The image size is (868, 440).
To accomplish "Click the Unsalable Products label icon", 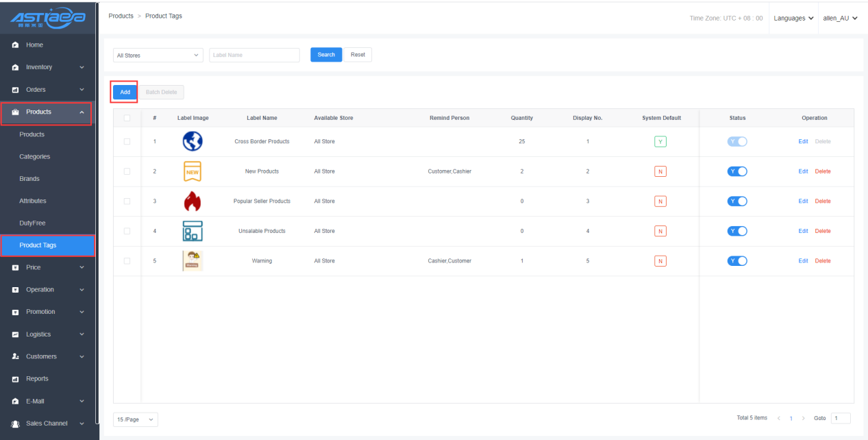I will coord(193,231).
